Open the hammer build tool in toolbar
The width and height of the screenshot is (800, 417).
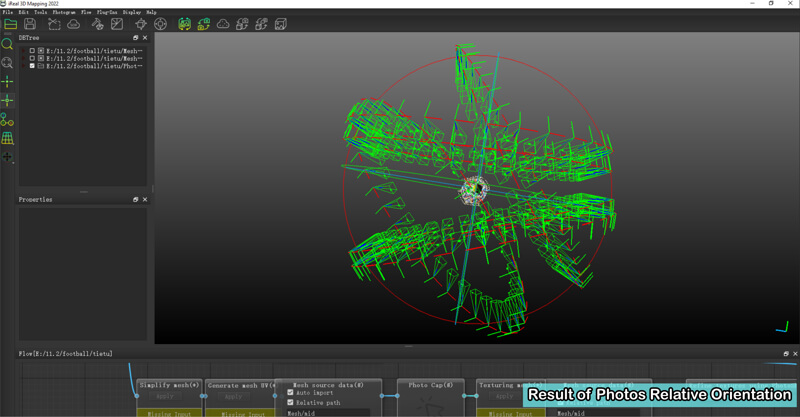97,24
